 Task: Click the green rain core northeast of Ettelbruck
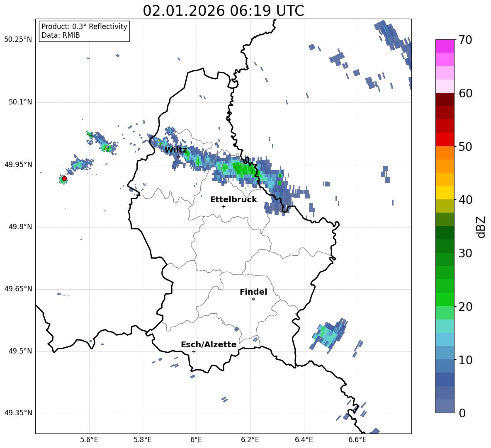[x=245, y=169]
